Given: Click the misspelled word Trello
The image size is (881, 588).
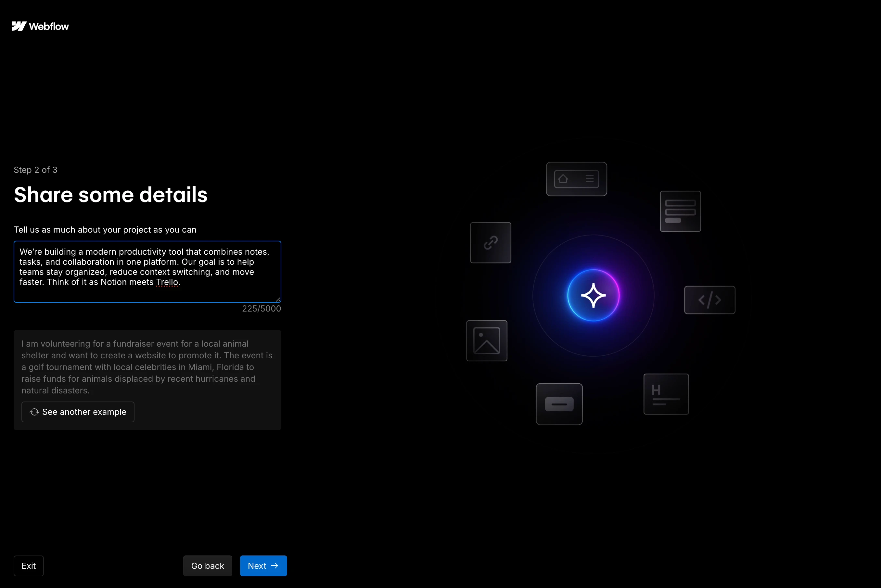Looking at the screenshot, I should [167, 282].
